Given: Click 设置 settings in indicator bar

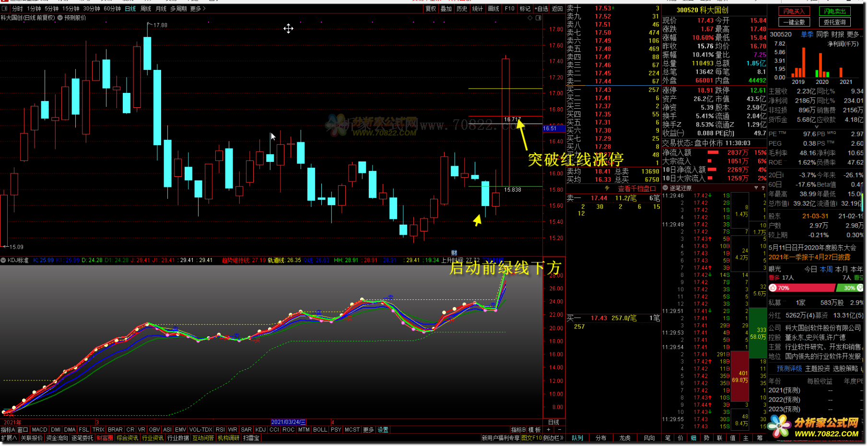Looking at the screenshot, I should pyautogui.click(x=383, y=430).
